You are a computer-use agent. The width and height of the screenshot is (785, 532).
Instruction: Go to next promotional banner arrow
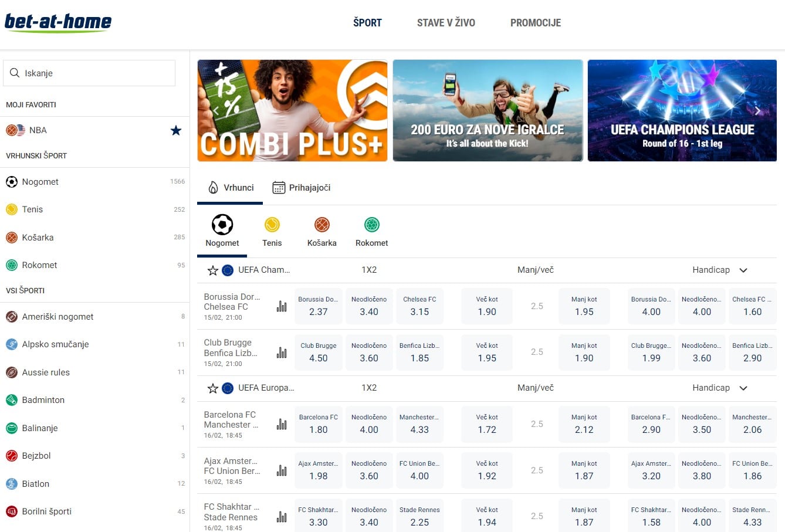[757, 111]
